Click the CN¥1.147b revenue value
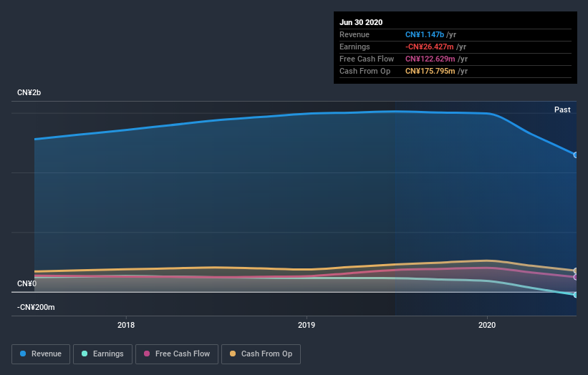 [x=425, y=34]
